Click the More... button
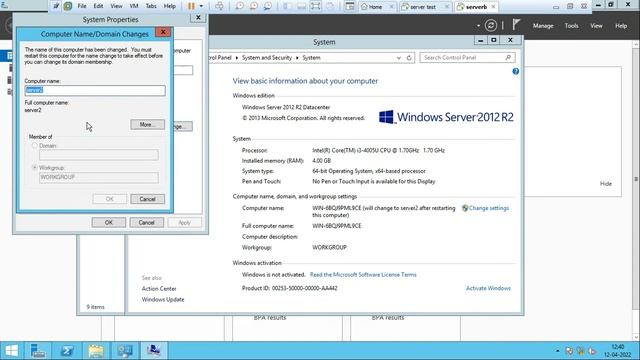The width and height of the screenshot is (640, 360). pyautogui.click(x=147, y=124)
